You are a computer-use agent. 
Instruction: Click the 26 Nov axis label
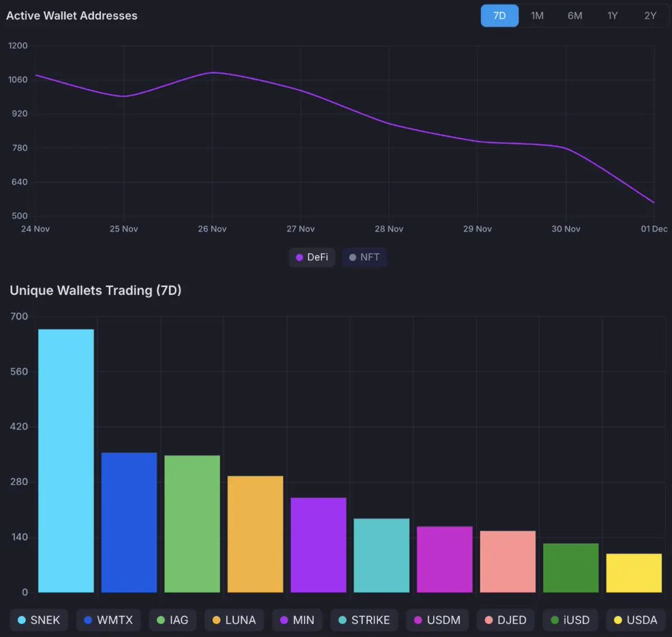(212, 229)
